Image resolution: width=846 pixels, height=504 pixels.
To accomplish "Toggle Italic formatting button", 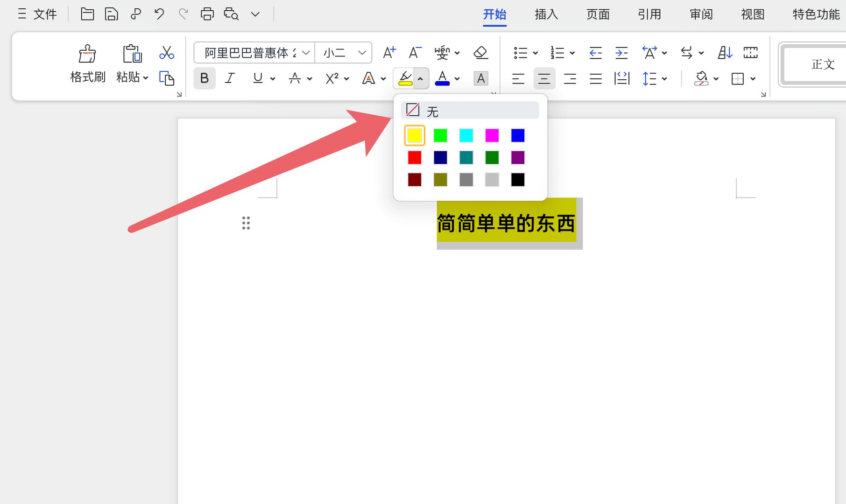I will (x=230, y=78).
